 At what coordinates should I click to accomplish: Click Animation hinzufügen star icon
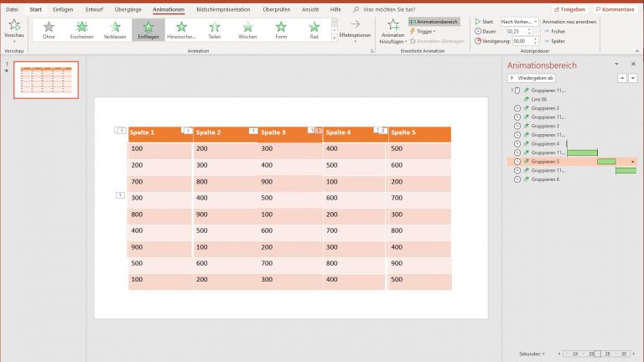coord(393,25)
